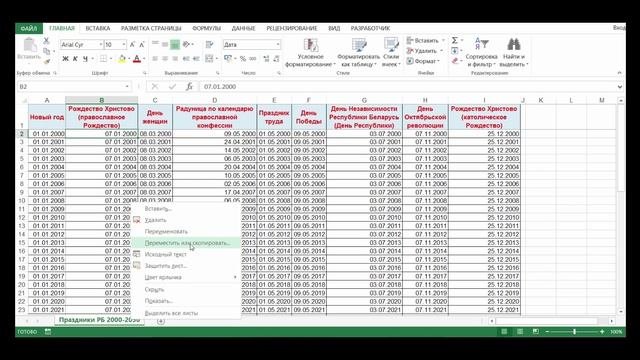640x360 pixels.
Task: Choose Скрыть in sheet context menu
Action: coord(186,289)
